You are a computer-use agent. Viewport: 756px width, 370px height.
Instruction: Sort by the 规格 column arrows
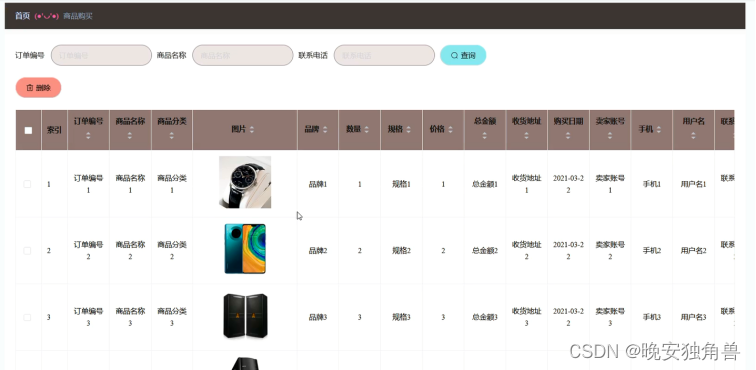coord(408,130)
